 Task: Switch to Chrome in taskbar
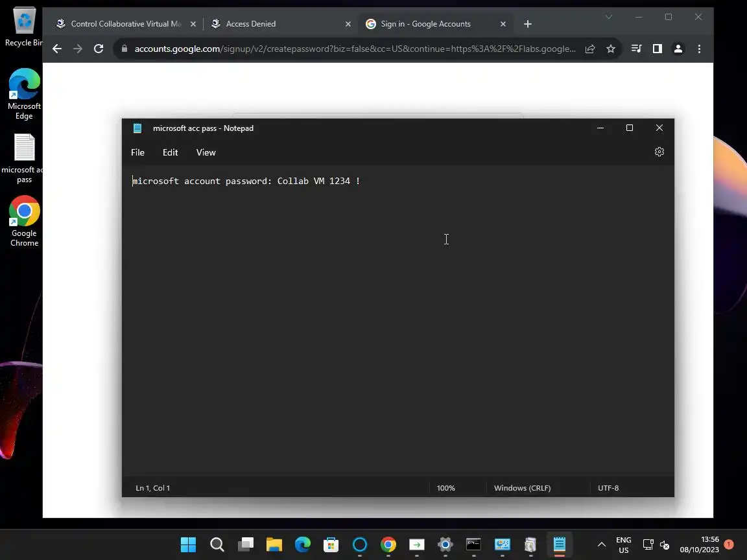[388, 544]
